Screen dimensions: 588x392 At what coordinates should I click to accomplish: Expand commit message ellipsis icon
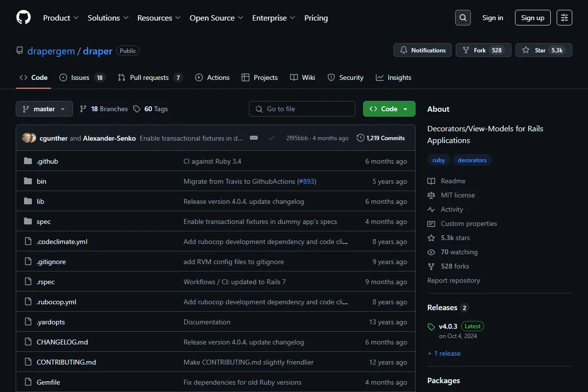(x=254, y=138)
